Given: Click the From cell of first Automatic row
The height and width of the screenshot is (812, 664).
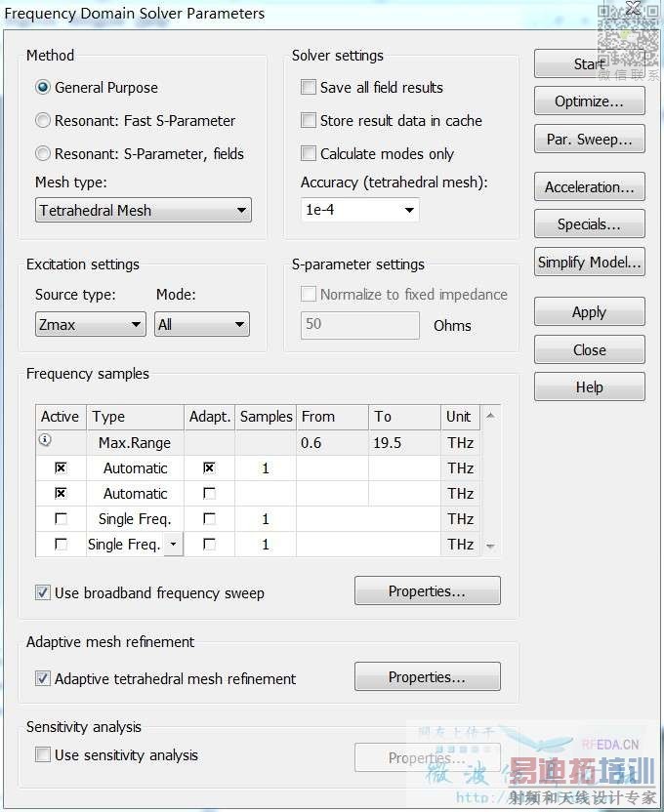Looking at the screenshot, I should pyautogui.click(x=332, y=468).
